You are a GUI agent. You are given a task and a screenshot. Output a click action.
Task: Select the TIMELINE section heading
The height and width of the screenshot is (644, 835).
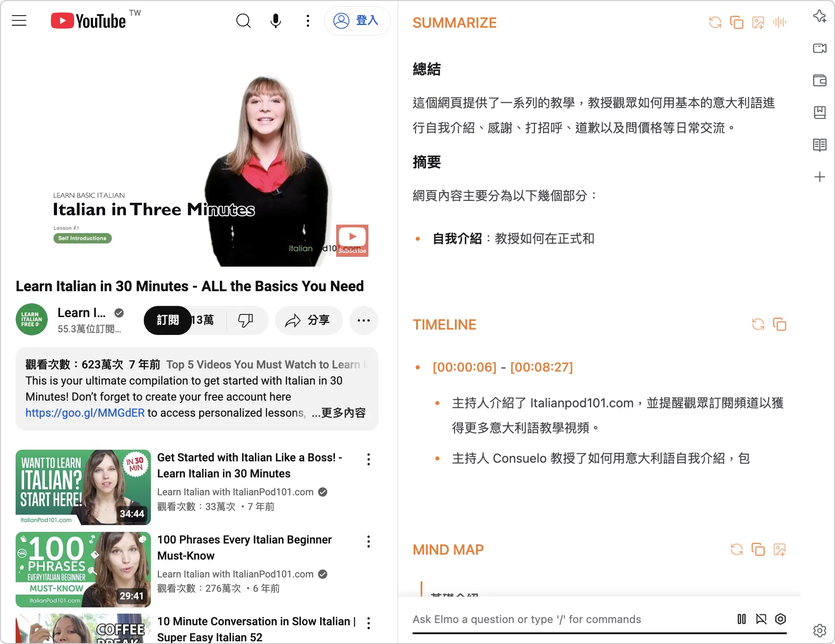(x=444, y=325)
